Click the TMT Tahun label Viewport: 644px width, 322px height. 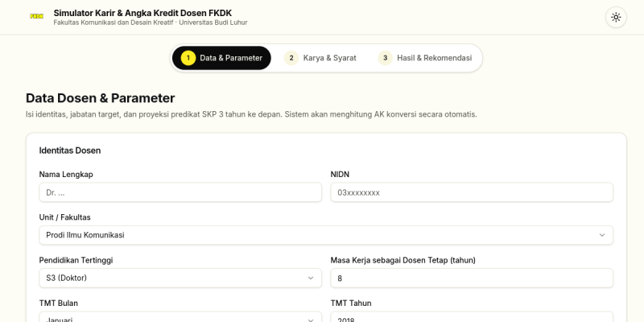[x=351, y=303]
